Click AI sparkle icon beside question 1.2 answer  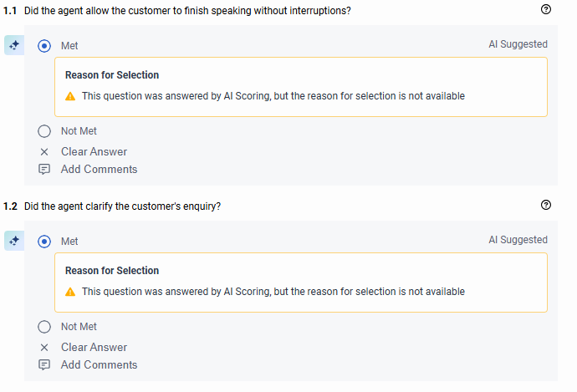coord(13,241)
